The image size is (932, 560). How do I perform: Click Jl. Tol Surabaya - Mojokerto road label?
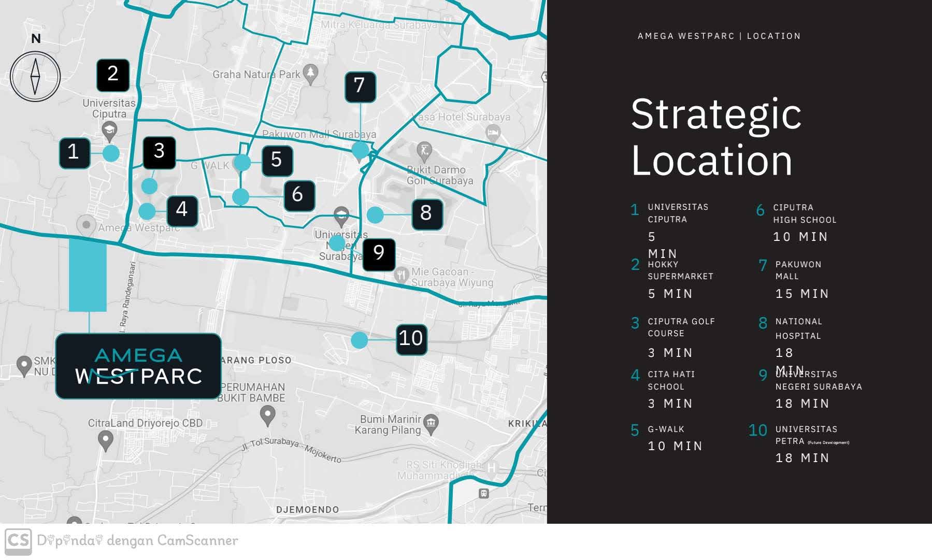(x=291, y=451)
